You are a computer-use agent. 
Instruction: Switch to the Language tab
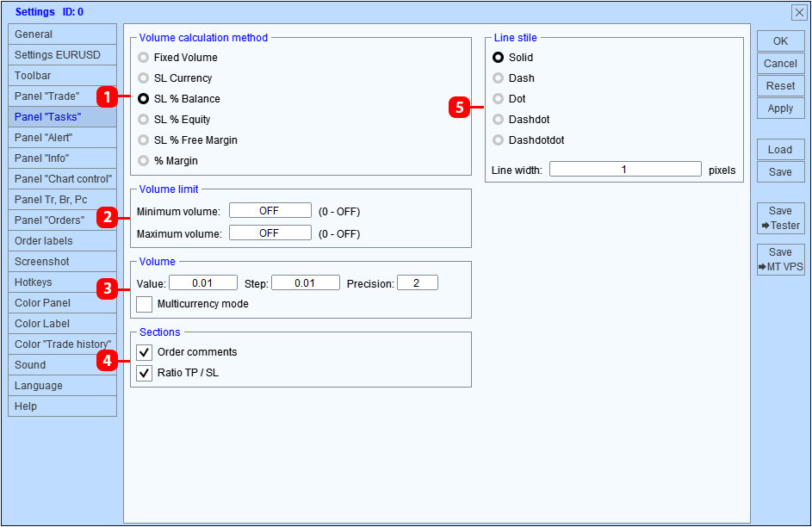click(x=62, y=386)
